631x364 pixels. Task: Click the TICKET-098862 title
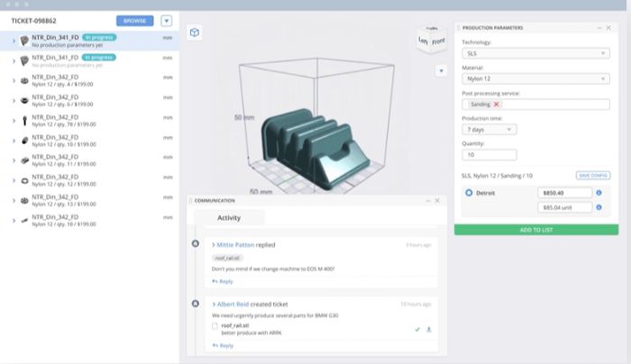coord(34,21)
